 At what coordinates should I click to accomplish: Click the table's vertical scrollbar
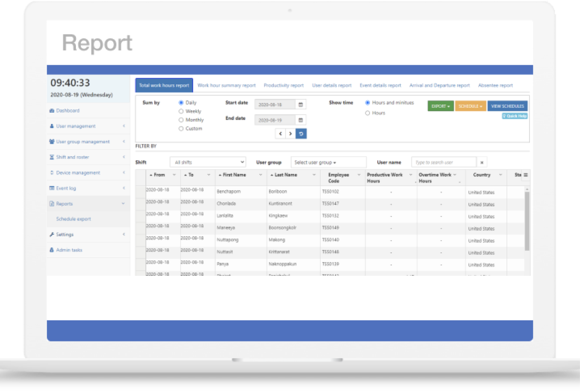[527, 220]
